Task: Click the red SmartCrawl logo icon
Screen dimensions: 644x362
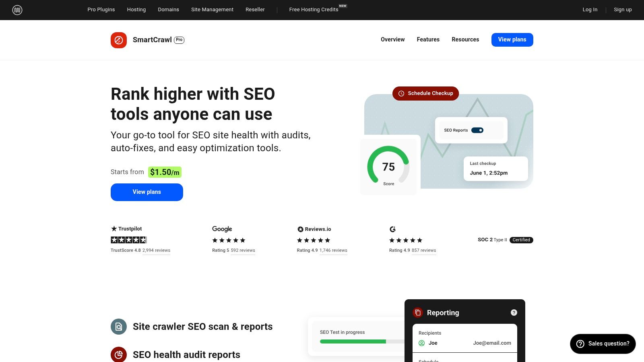Action: coord(118,40)
